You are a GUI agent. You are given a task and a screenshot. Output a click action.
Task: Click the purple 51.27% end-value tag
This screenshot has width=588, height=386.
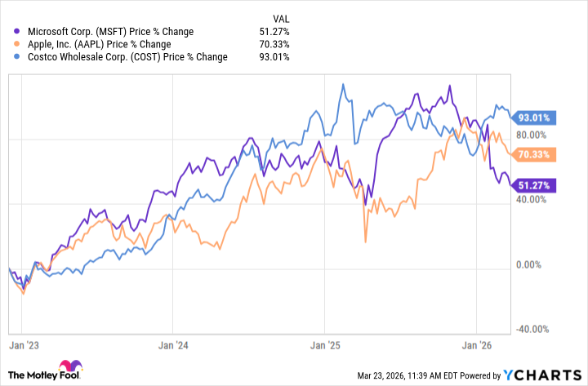[x=535, y=185]
